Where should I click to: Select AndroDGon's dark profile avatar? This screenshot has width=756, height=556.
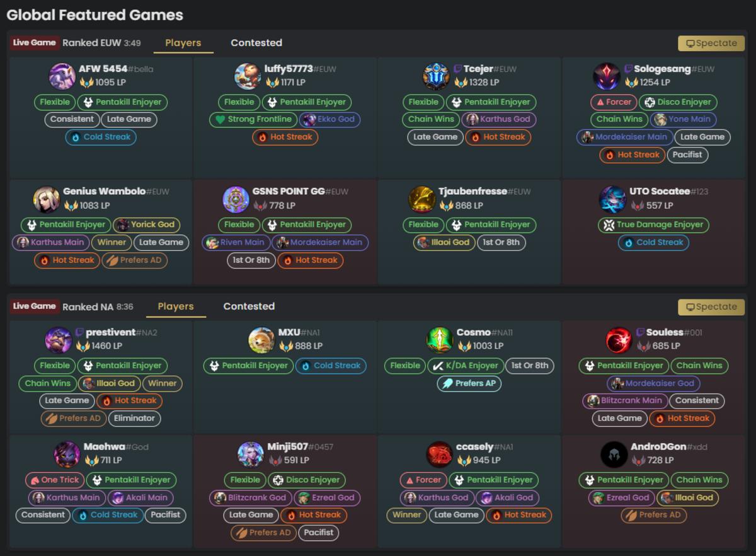(614, 454)
